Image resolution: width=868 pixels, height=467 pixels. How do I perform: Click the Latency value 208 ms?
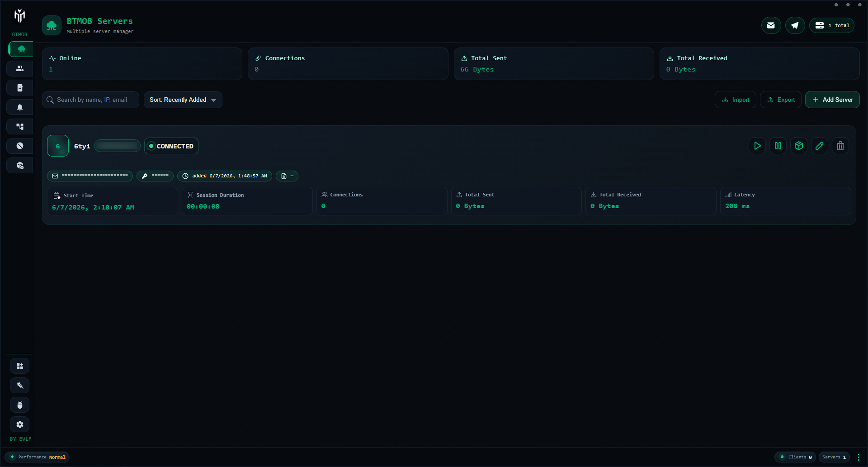[737, 206]
